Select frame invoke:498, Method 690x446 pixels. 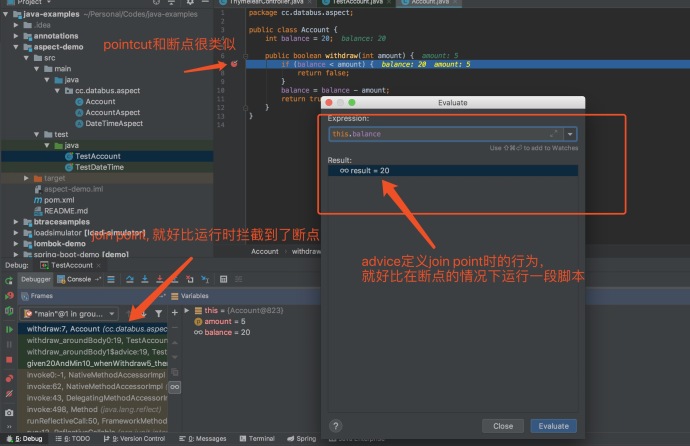point(93,409)
